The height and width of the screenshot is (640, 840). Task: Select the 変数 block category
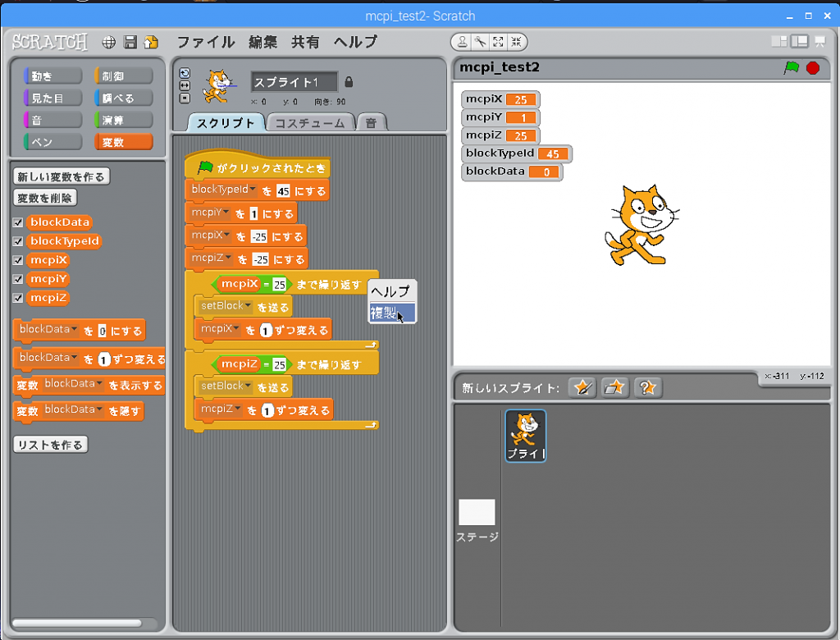click(x=124, y=142)
